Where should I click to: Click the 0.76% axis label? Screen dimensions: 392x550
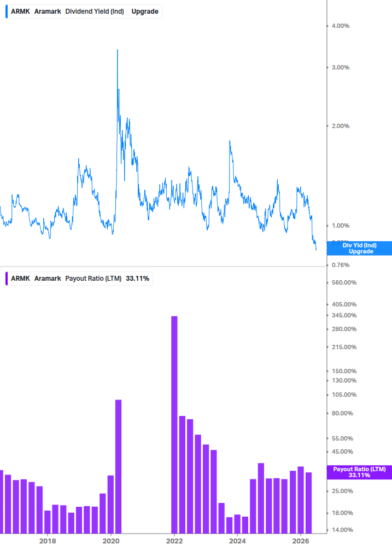pos(341,265)
